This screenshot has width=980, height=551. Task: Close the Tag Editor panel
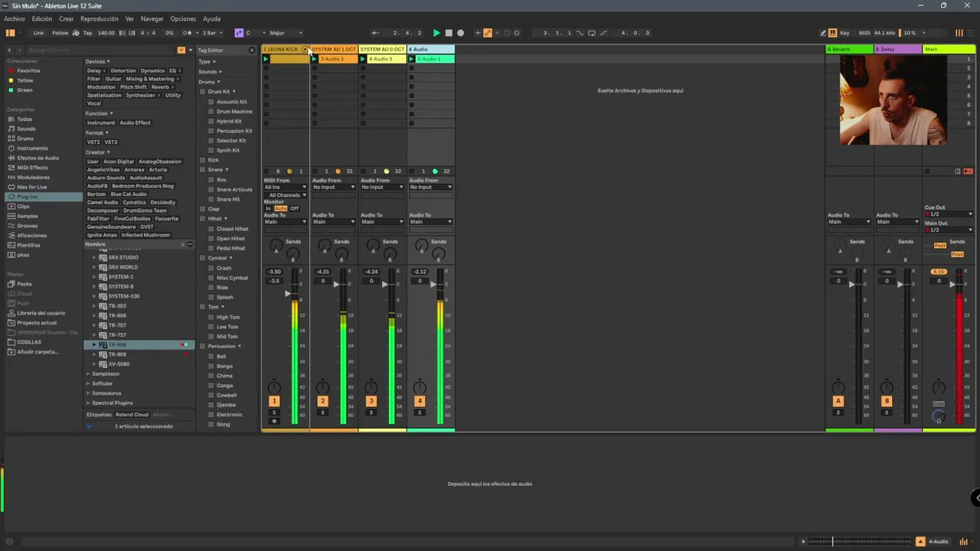click(x=251, y=51)
